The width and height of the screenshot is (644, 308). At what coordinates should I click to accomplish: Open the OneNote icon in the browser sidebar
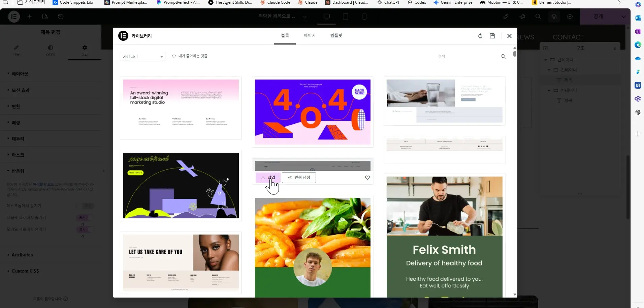coord(638,32)
